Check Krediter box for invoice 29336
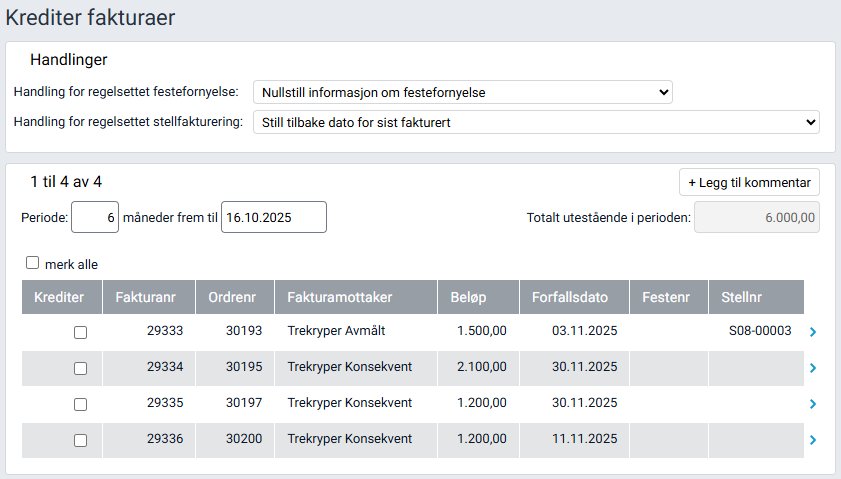 pyautogui.click(x=80, y=440)
